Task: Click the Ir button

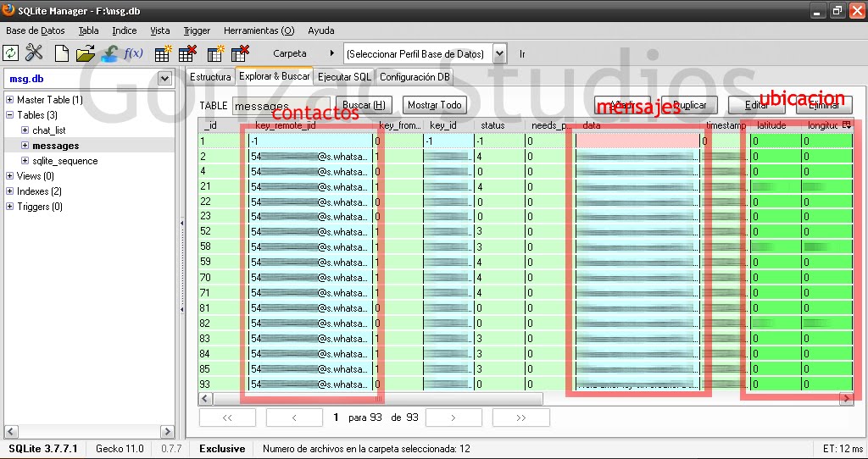Action: pyautogui.click(x=522, y=53)
